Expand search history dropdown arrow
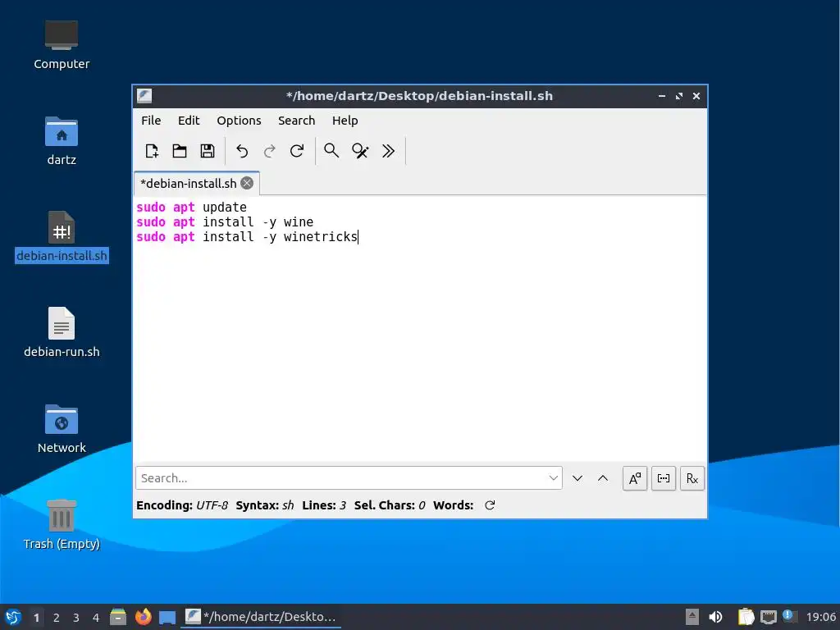The image size is (840, 630). pos(554,478)
